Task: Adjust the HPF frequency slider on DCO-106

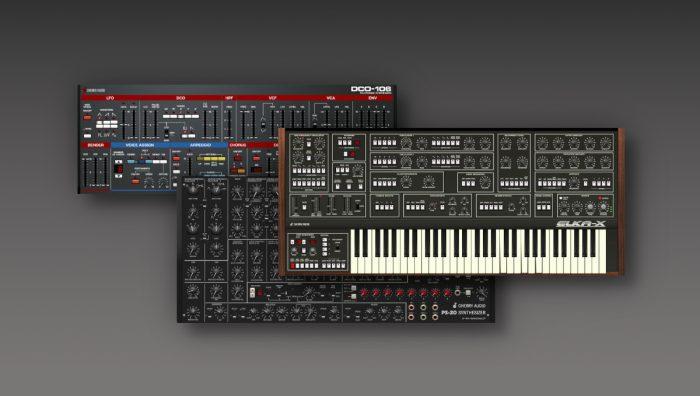Action: pos(229,123)
